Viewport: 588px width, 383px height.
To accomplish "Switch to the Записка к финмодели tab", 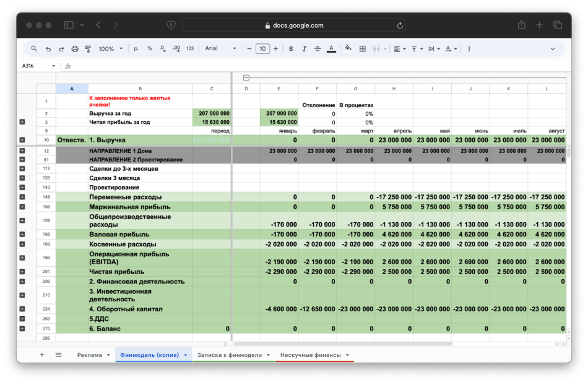I will 230,355.
